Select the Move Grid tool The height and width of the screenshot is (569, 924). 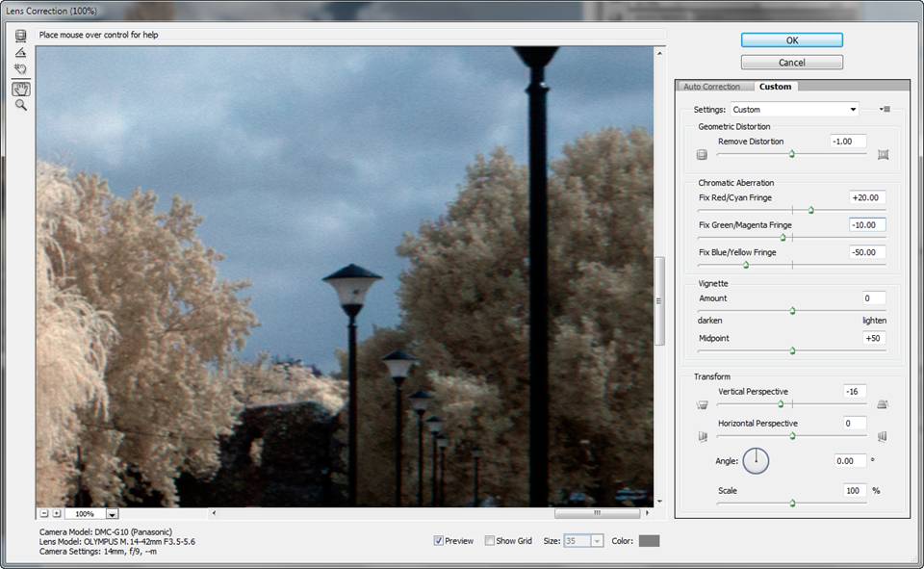pyautogui.click(x=20, y=69)
